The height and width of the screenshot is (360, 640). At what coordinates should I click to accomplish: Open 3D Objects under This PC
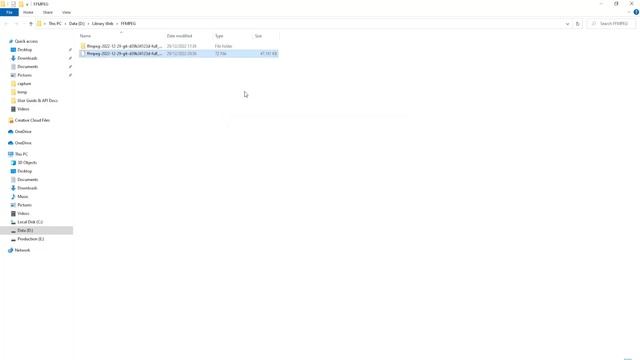click(x=27, y=163)
